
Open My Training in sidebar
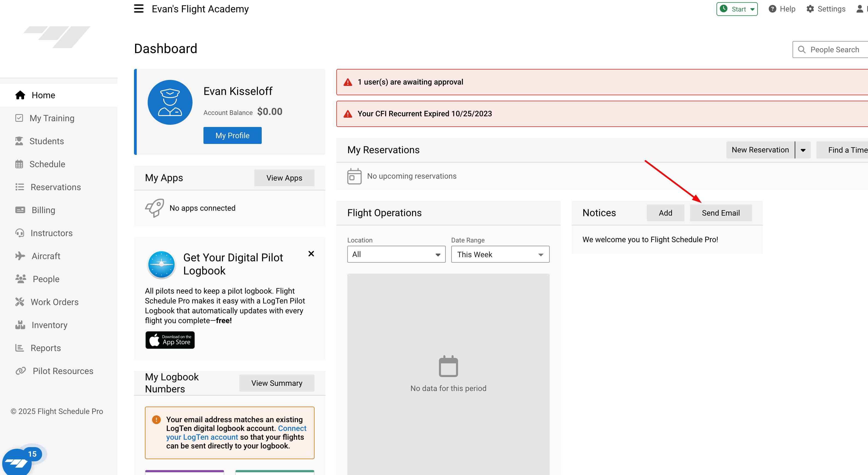tap(59, 118)
